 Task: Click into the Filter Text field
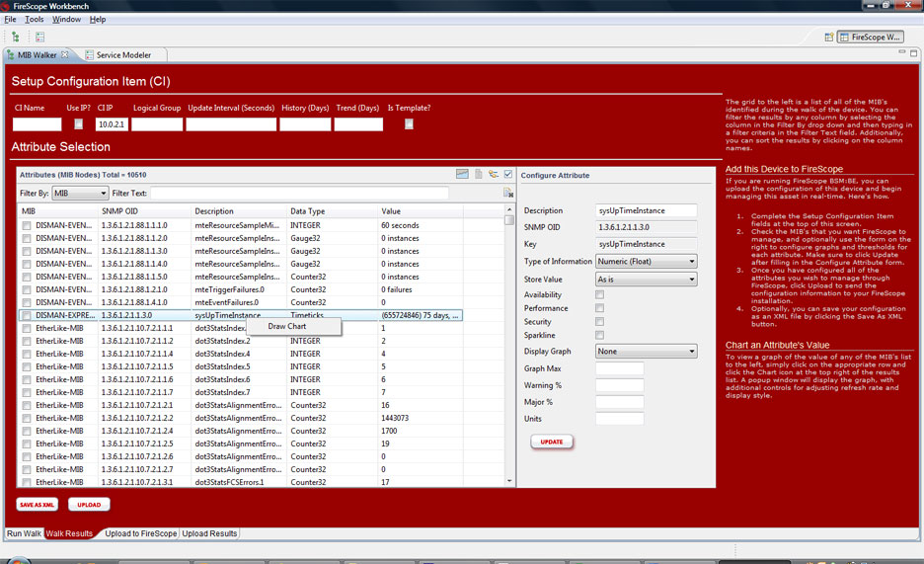(299, 194)
